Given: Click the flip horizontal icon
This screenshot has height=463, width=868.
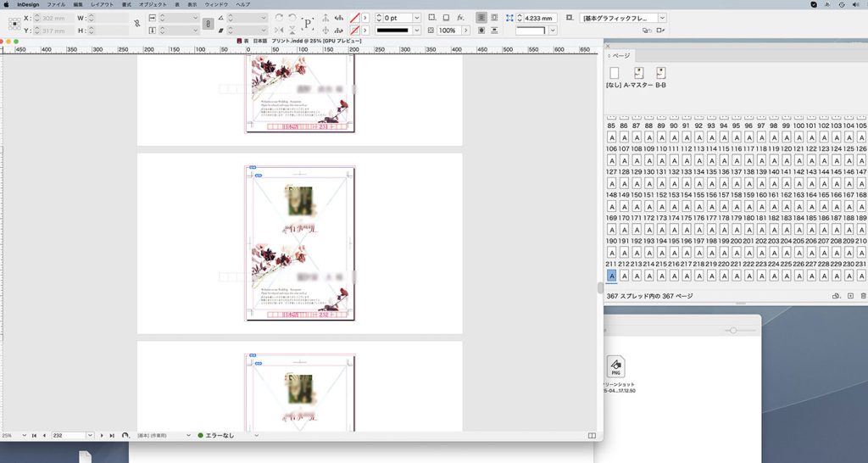Looking at the screenshot, I should pyautogui.click(x=280, y=31).
